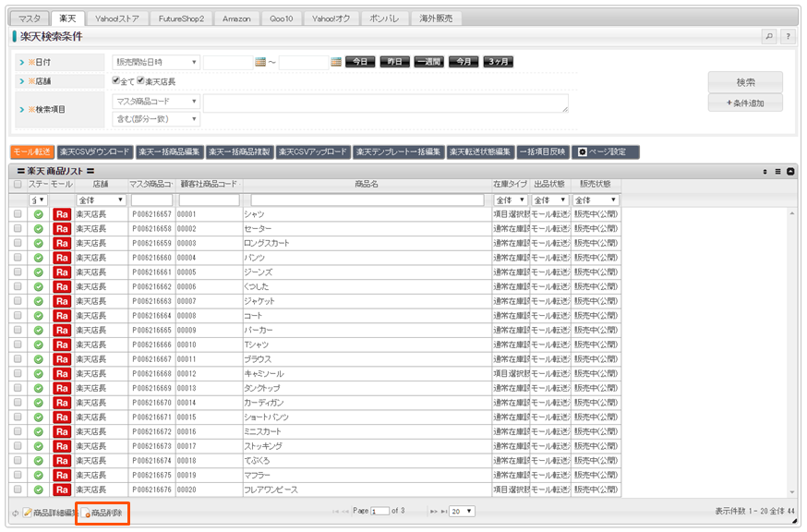Image resolution: width=807 pixels, height=532 pixels.
Task: Click the 3ヶ月 date shortcut button
Action: click(499, 62)
